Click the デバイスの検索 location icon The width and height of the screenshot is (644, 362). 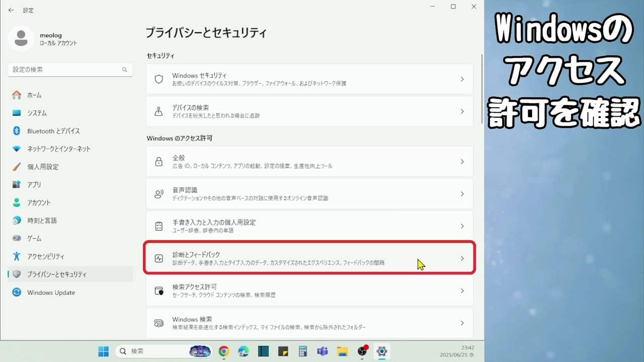(x=159, y=112)
